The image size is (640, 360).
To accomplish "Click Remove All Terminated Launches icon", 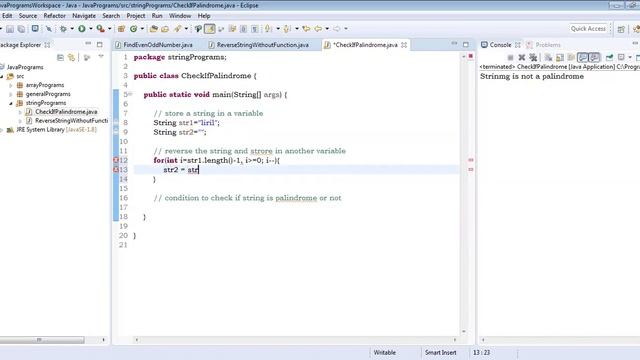I will [533, 58].
